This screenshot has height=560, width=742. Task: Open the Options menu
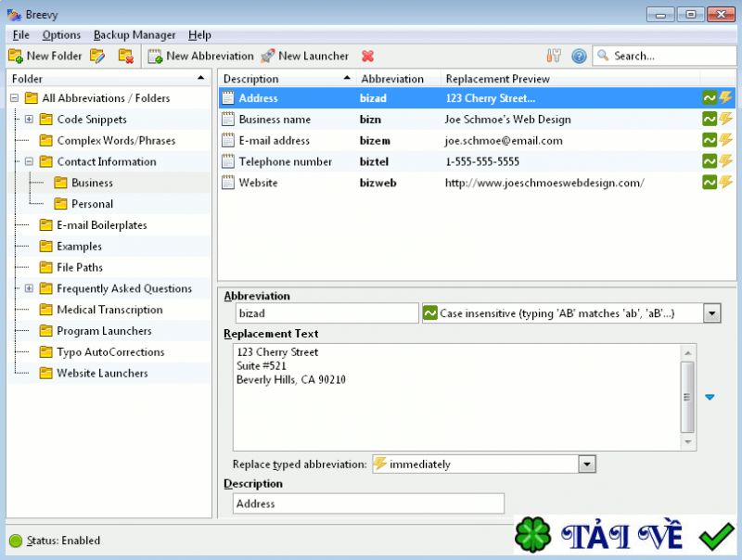61,35
